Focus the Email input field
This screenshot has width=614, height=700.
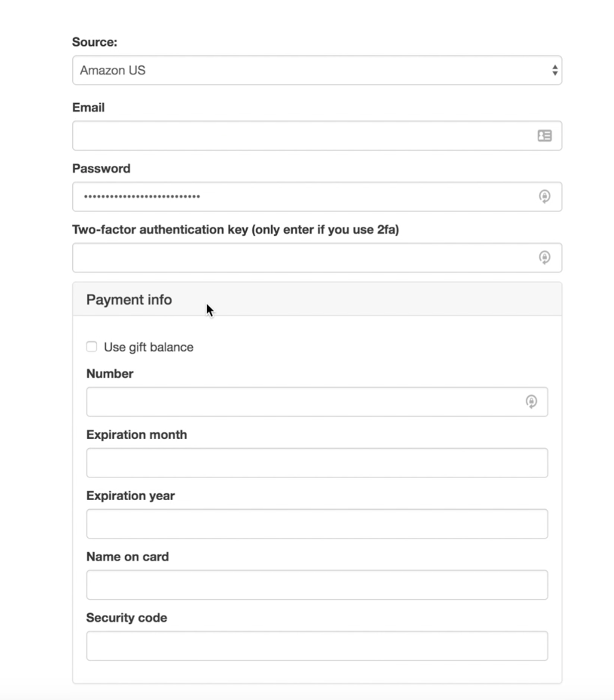point(317,136)
